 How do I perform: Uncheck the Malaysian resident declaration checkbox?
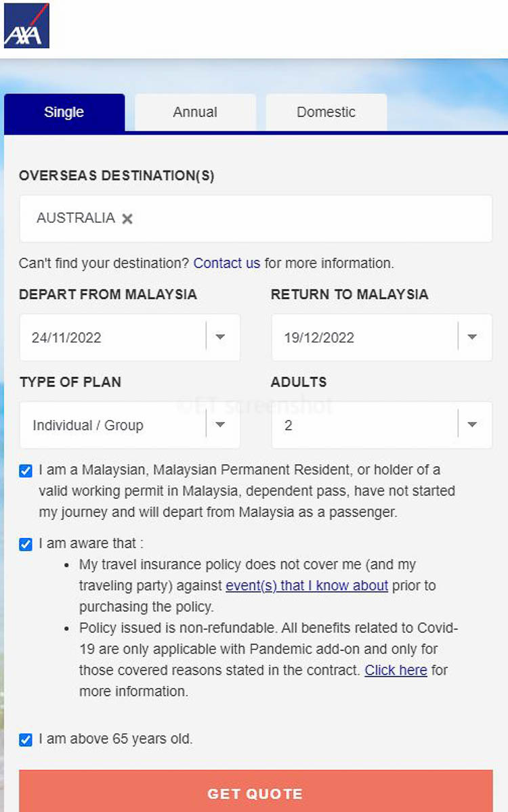pyautogui.click(x=26, y=471)
